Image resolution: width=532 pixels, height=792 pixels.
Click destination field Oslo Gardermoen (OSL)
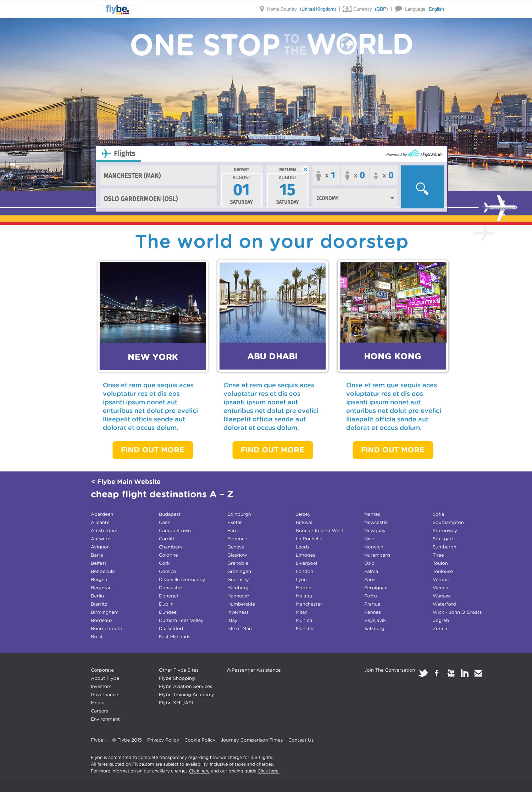point(158,198)
